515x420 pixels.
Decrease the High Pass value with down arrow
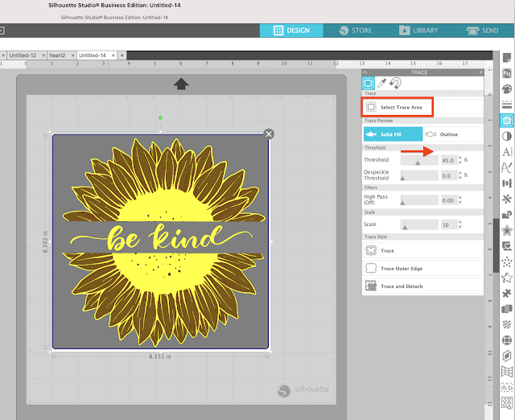click(460, 202)
